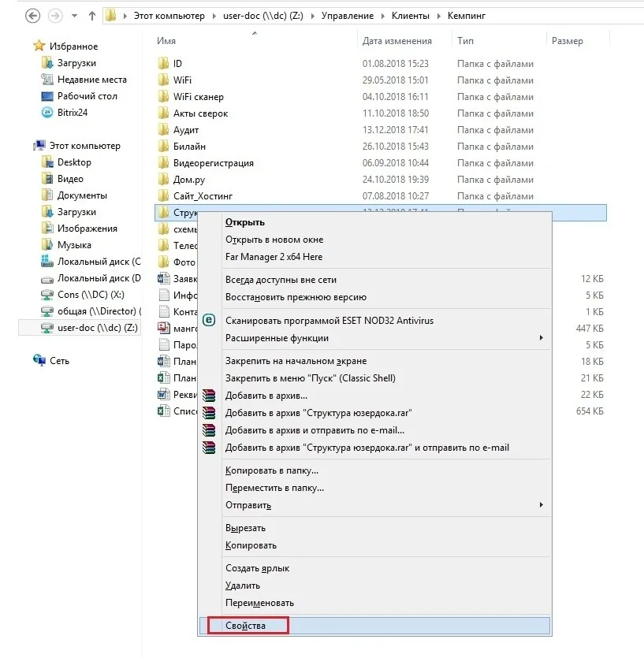Click the back navigation arrow
644x658 pixels.
tap(32, 14)
